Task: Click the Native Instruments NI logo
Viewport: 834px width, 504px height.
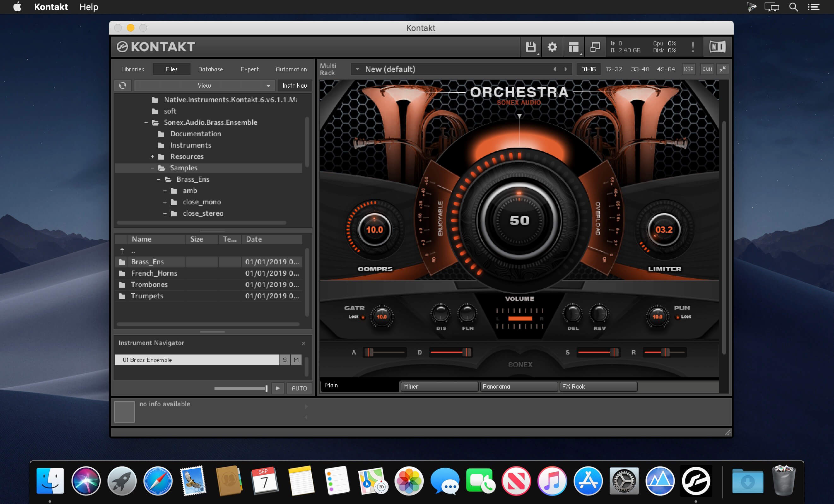Action: [x=717, y=47]
